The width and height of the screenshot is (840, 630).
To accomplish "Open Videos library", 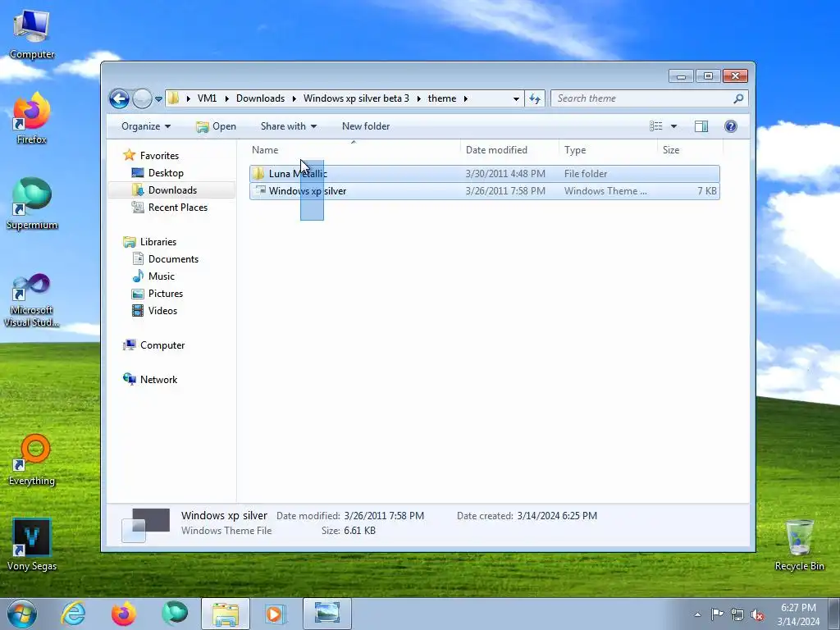I will point(162,311).
